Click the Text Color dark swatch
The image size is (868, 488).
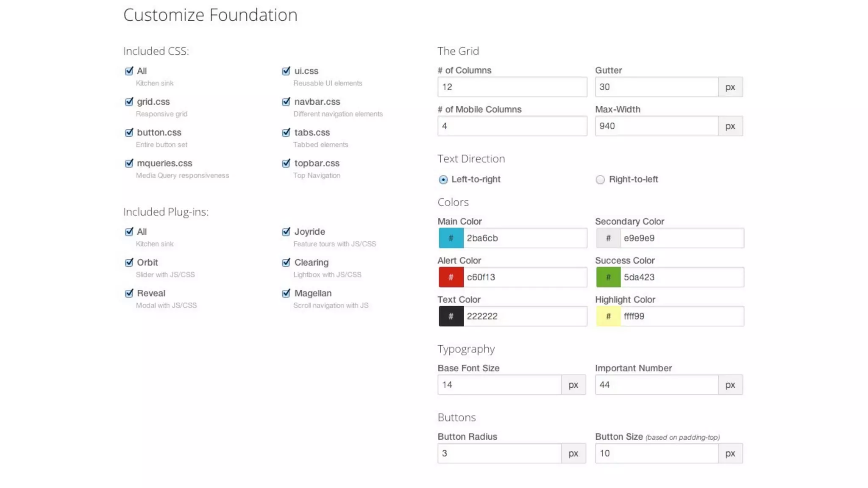point(451,316)
